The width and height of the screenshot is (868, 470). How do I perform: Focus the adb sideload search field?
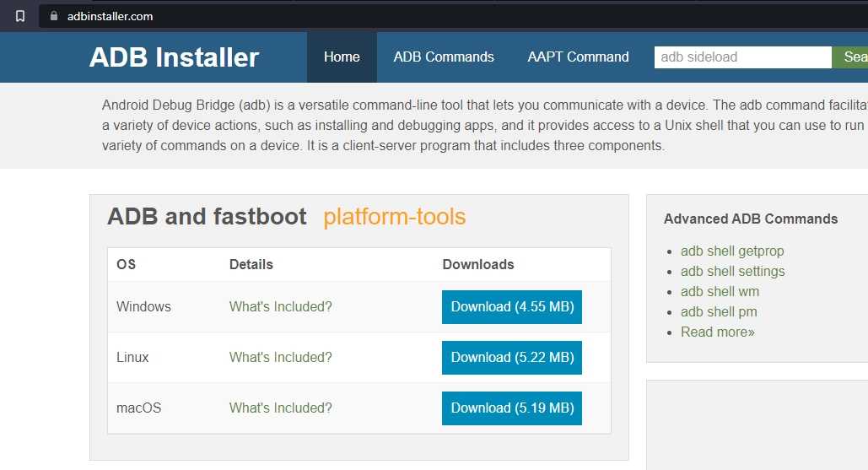click(x=742, y=57)
